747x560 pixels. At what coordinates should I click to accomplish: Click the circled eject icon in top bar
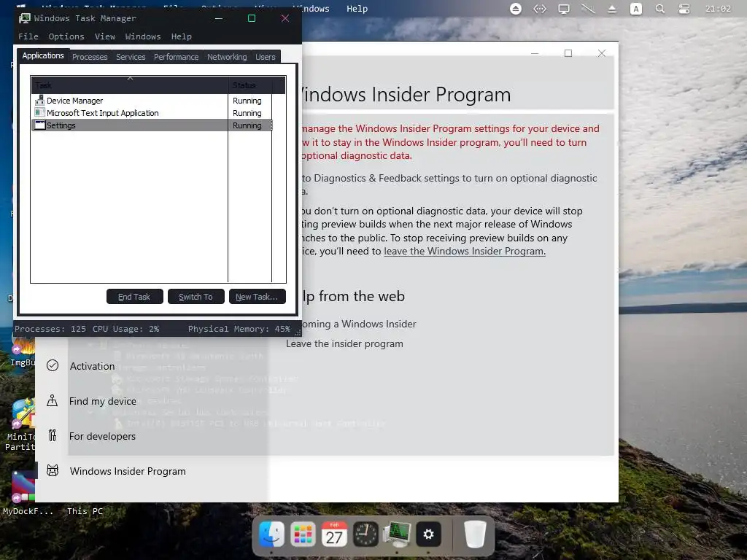click(516, 9)
